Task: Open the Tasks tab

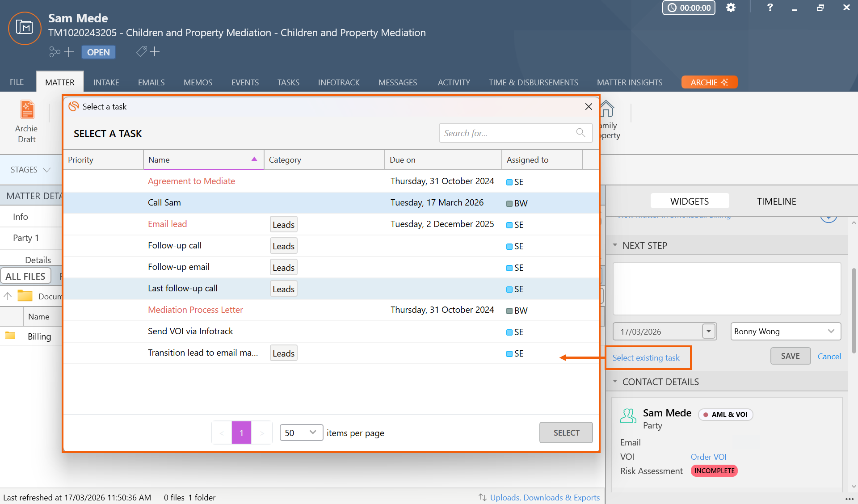Action: 288,82
